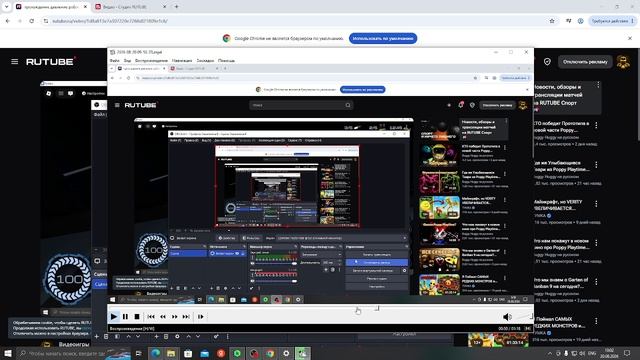
Task: Open the Вид menu in the media player
Action: [127, 60]
